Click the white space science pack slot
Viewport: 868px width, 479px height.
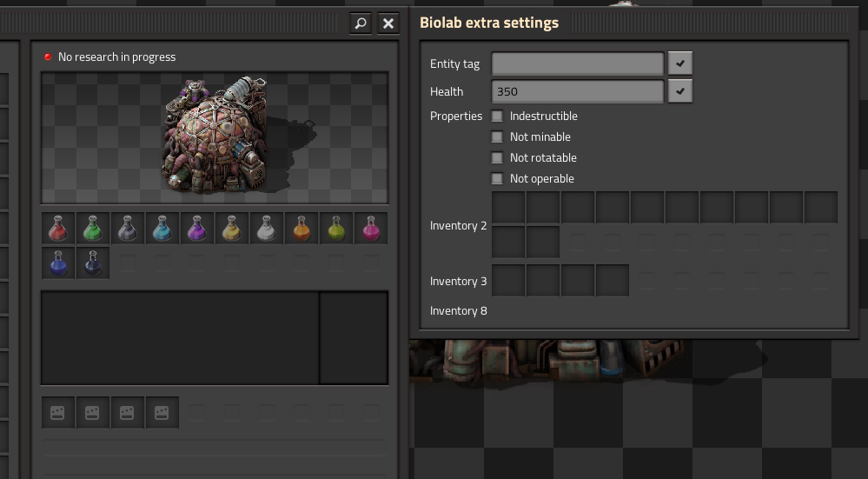tap(267, 229)
